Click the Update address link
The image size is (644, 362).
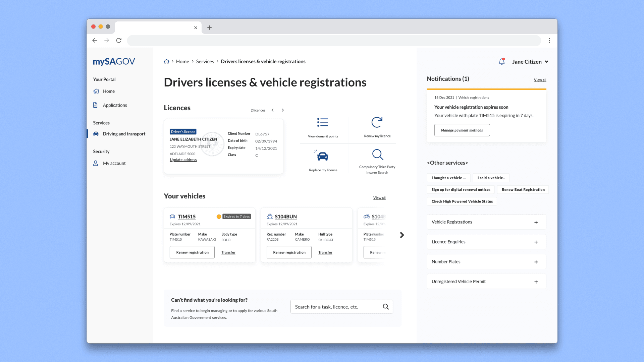coord(183,160)
